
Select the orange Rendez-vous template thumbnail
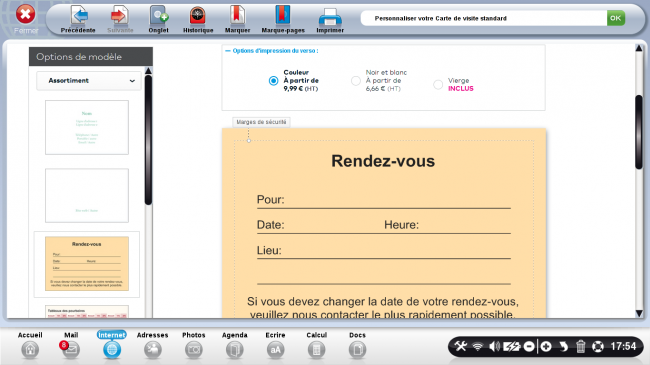coord(87,264)
